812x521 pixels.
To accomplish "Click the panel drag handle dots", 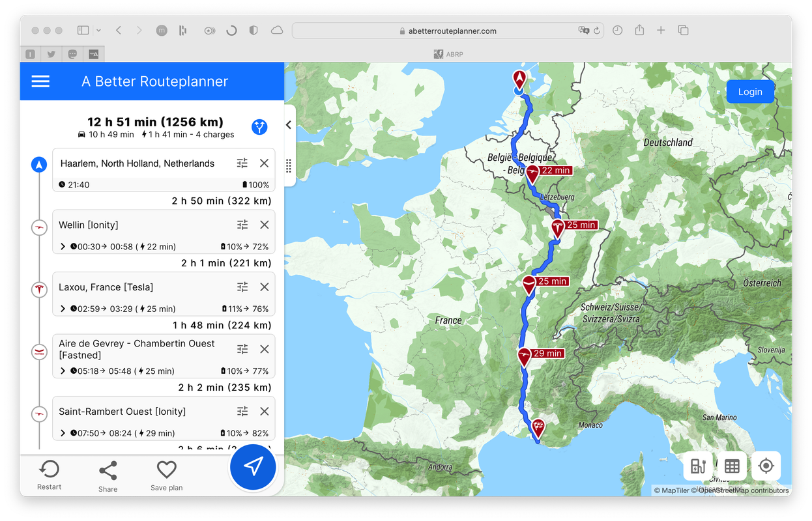I will point(289,166).
